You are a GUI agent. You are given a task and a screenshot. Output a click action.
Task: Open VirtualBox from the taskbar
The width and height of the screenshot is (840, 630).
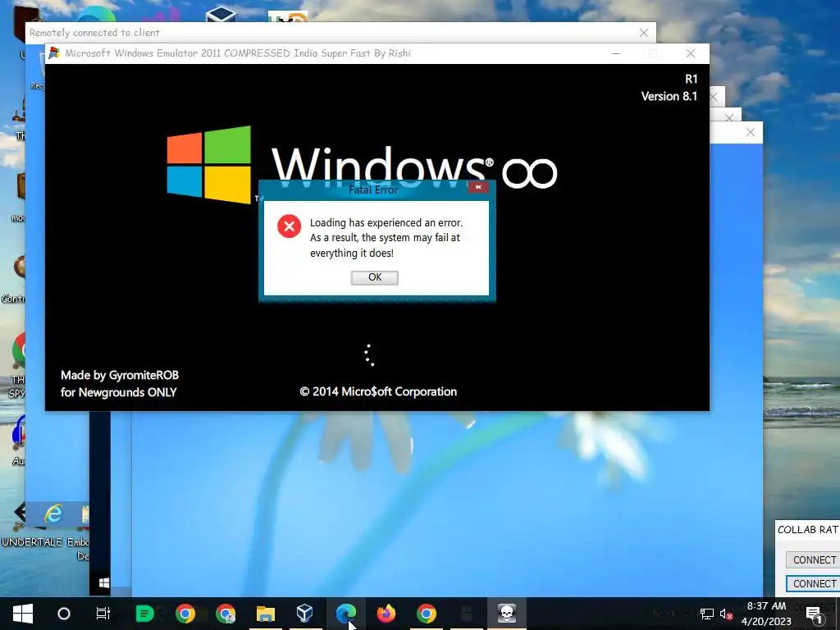(x=305, y=614)
